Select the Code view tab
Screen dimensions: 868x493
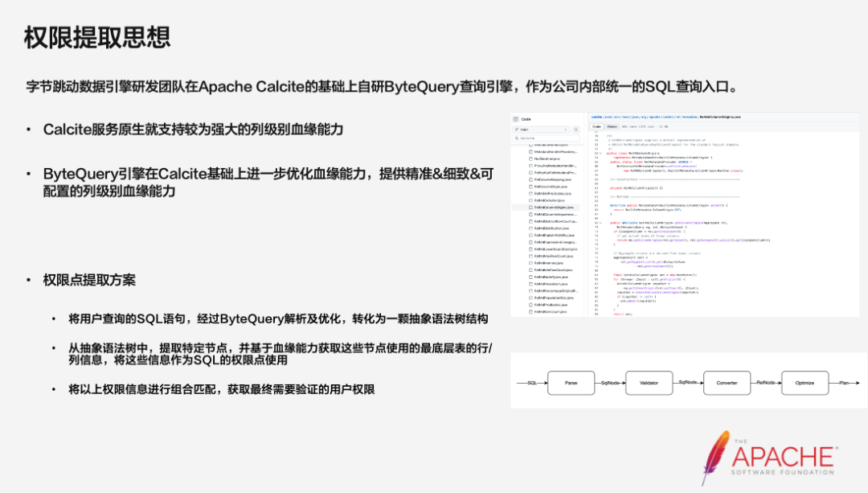(596, 126)
